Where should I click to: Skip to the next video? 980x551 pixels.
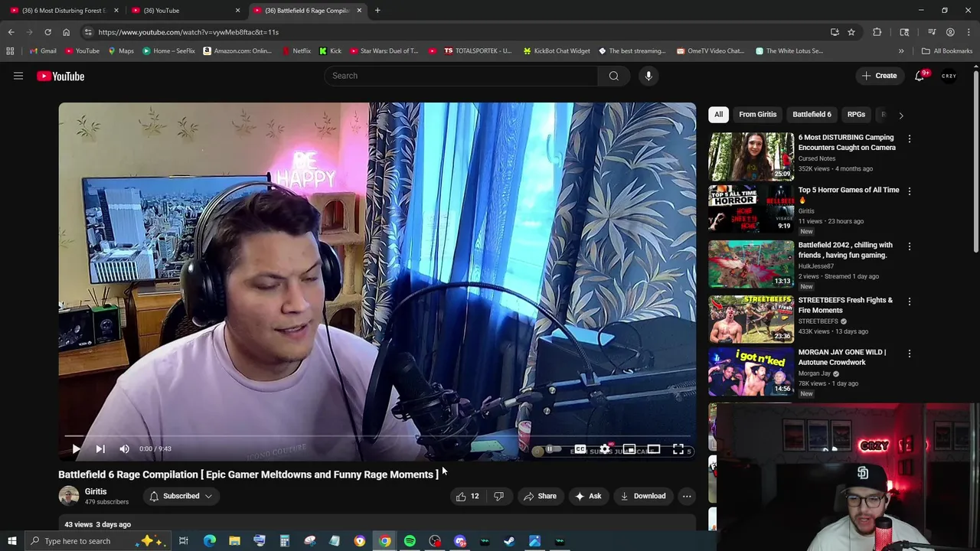point(100,449)
